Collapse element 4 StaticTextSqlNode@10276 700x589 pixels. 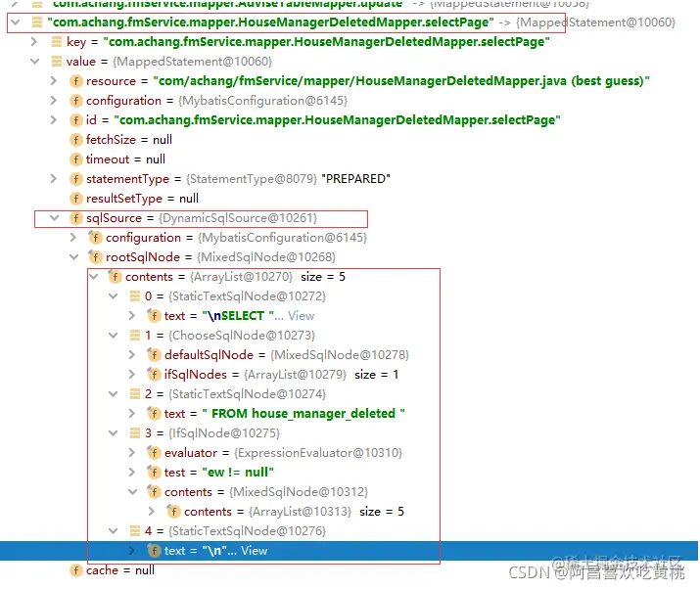point(114,531)
